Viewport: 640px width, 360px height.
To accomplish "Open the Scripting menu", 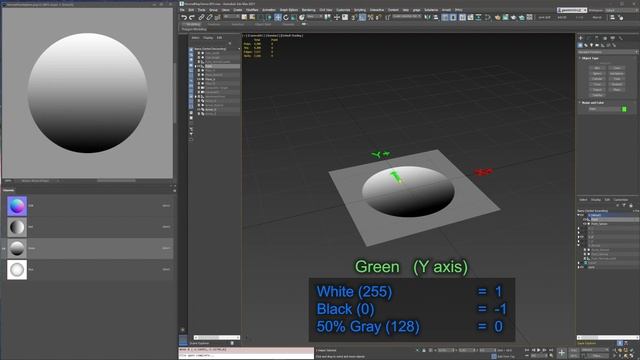I will (360, 10).
